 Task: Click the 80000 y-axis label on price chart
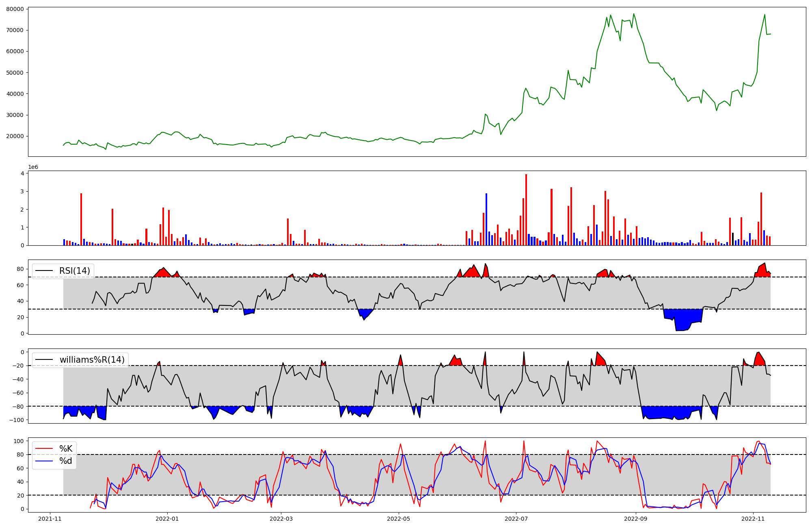[15, 9]
